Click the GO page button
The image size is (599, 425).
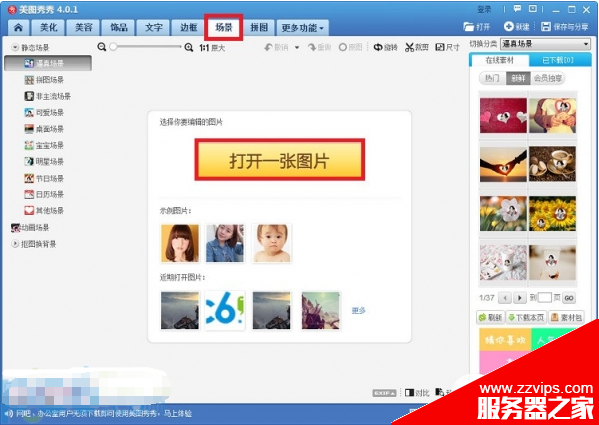pos(569,298)
